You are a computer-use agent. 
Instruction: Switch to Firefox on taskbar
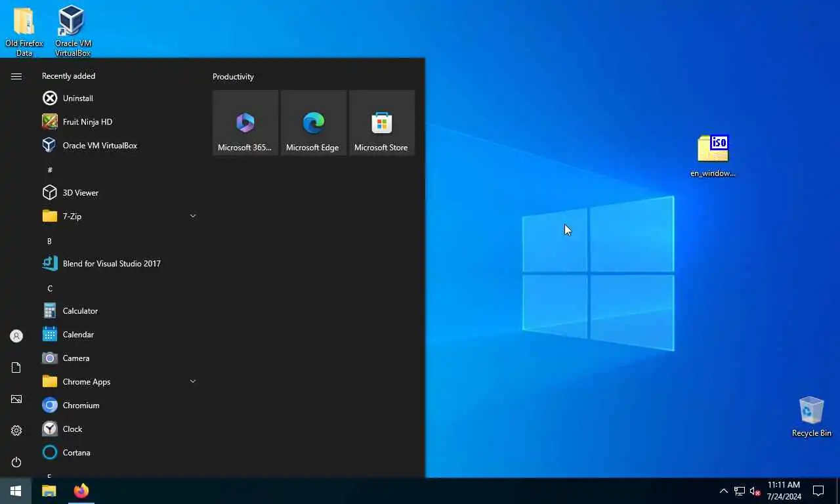[81, 491]
